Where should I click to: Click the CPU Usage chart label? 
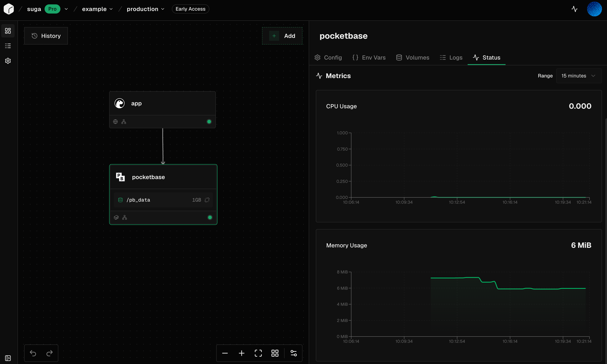click(x=341, y=106)
